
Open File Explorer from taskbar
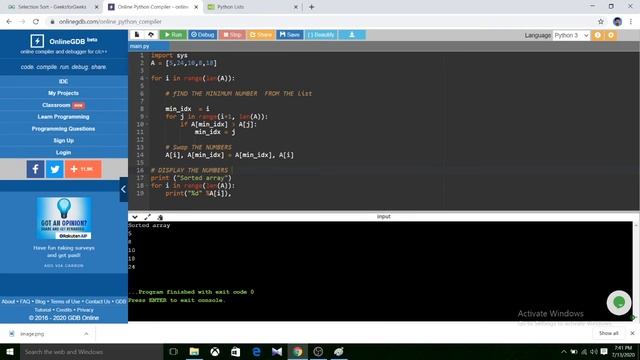[x=194, y=351]
